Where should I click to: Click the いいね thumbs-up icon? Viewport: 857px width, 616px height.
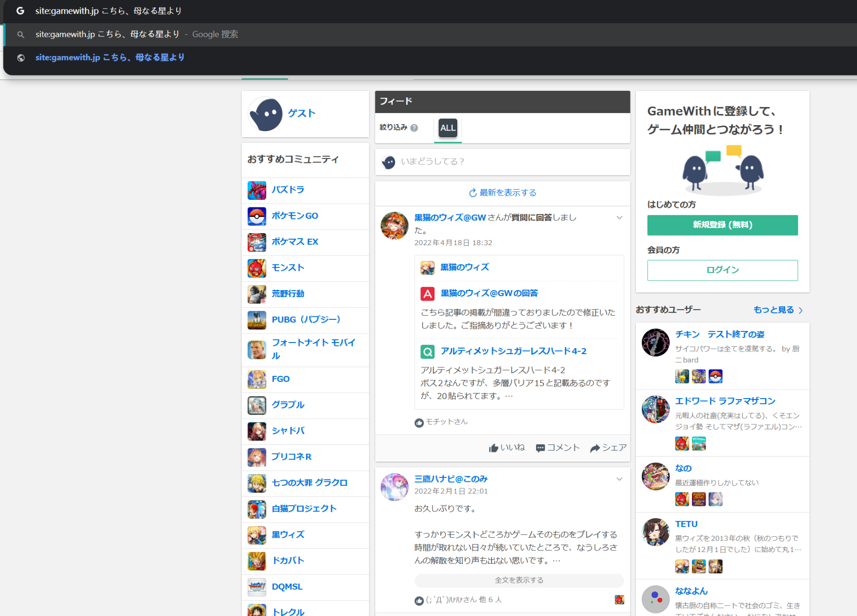[x=494, y=448]
